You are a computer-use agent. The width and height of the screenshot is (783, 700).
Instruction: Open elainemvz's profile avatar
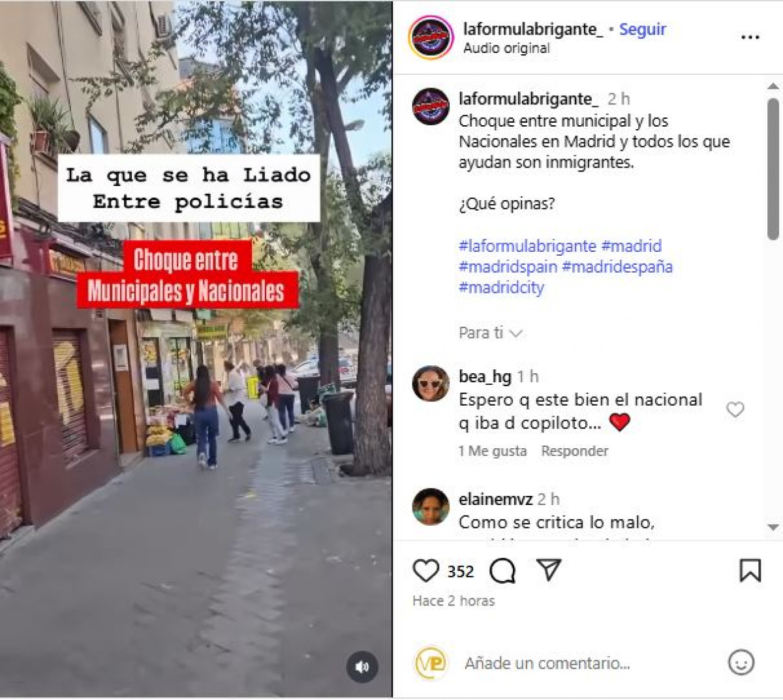(431, 506)
